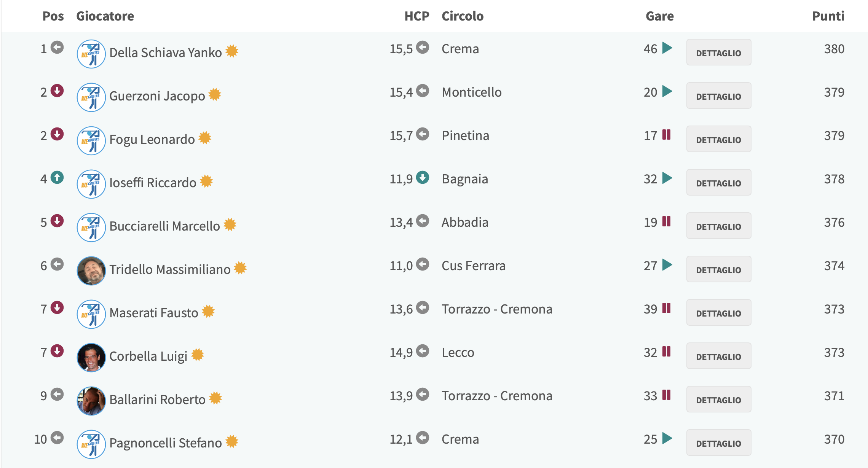Sort by the Punti column header
Image resolution: width=868 pixels, height=468 pixels.
tap(828, 16)
